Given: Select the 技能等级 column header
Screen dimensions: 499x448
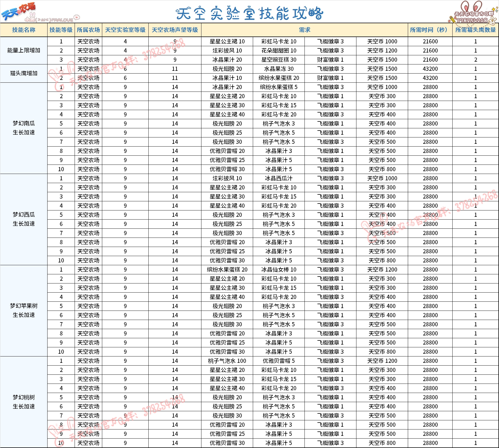Looking at the screenshot, I should point(61,30).
